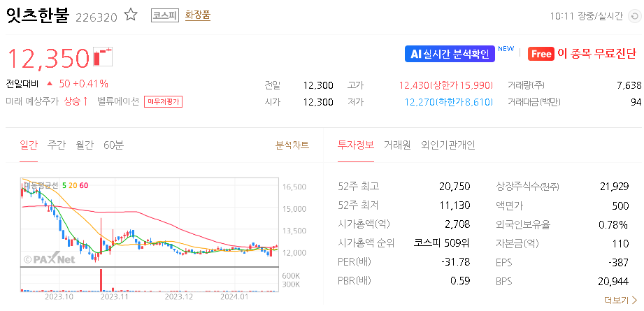The image size is (644, 311).
Task: Switch to the 주간 chart tab
Action: pyautogui.click(x=56, y=145)
